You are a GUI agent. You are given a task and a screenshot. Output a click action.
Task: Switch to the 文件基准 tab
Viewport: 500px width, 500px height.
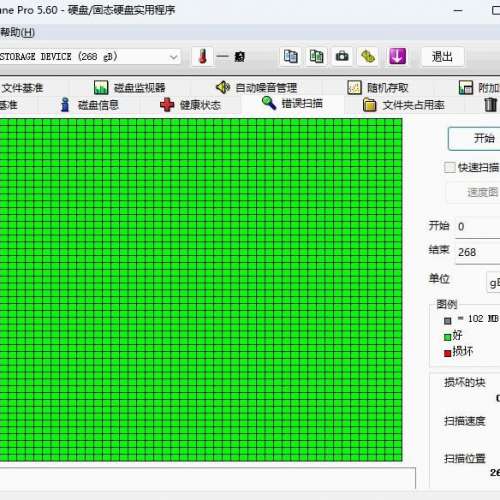[x=22, y=88]
